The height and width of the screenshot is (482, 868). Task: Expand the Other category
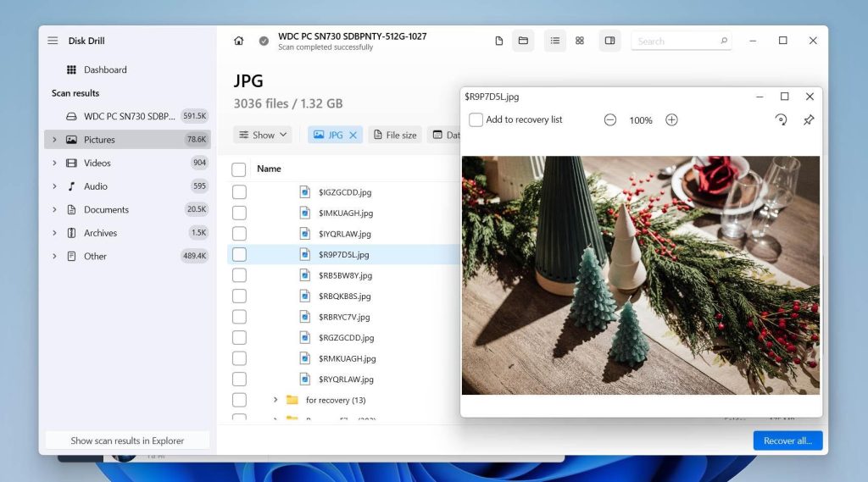[x=54, y=256]
